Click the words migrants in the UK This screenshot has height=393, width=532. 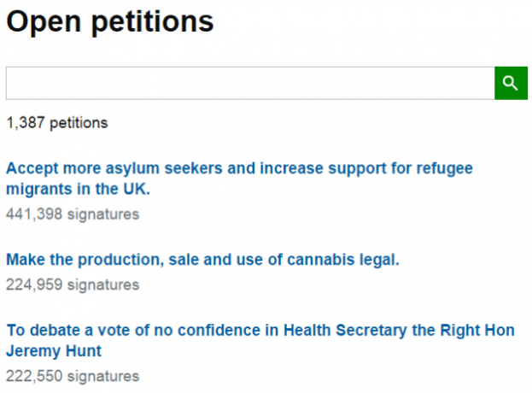[78, 189]
